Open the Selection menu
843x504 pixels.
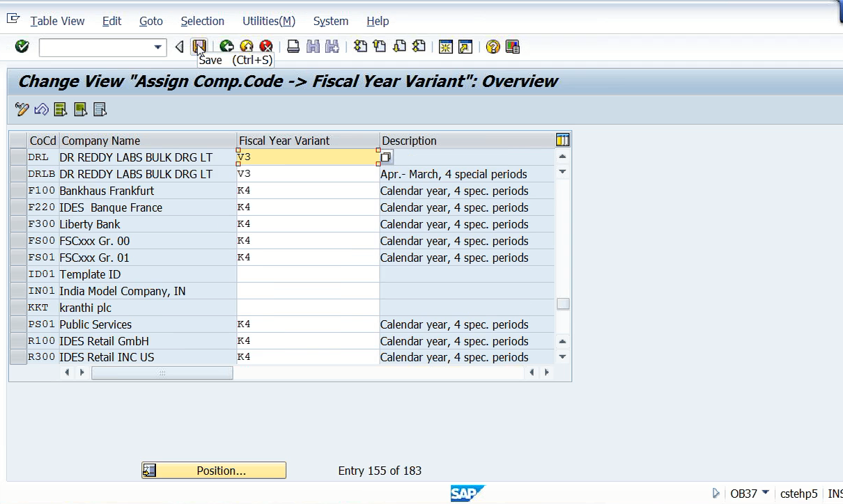click(202, 21)
